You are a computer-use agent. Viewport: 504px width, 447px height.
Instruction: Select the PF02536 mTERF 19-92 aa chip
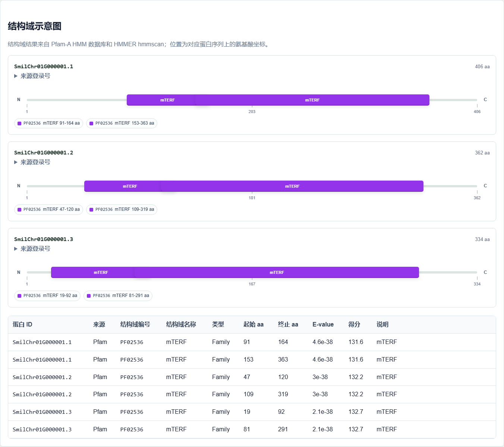coord(47,296)
